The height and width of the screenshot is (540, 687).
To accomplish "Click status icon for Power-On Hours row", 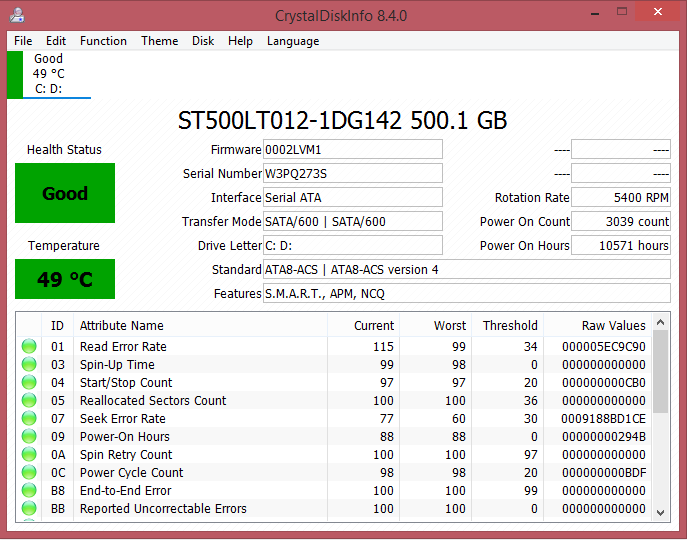I will coord(29,436).
